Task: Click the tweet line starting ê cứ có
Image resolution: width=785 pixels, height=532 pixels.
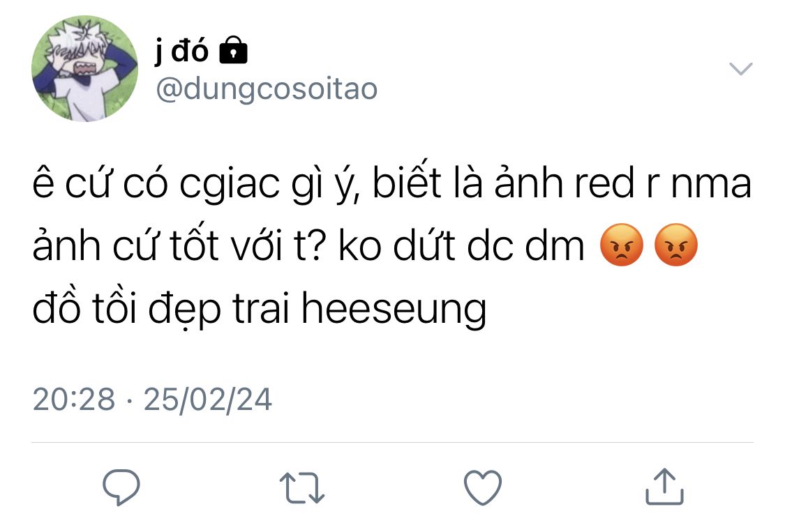Action: coord(392,183)
